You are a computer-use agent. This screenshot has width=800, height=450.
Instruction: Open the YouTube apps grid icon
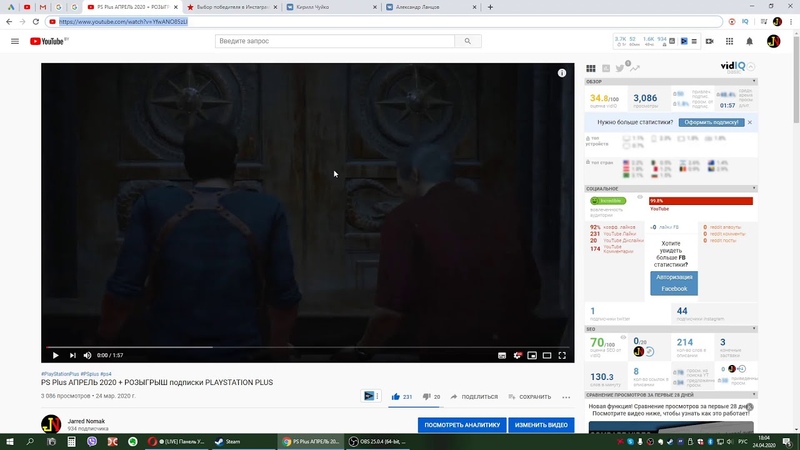[x=730, y=41]
